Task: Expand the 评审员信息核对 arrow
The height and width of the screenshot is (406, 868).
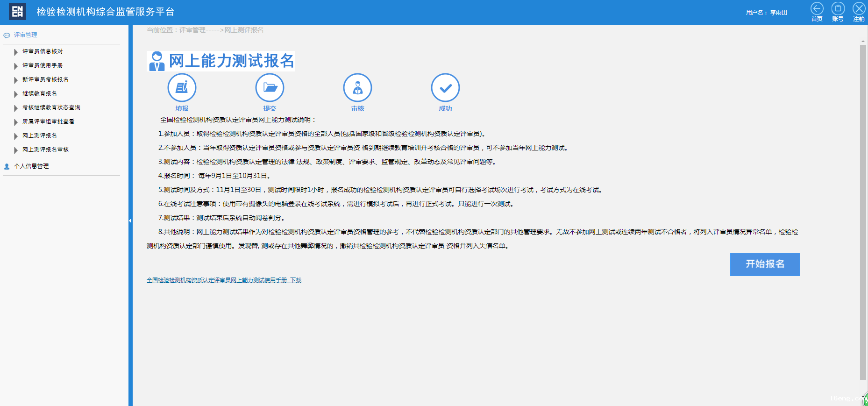Action: coord(16,52)
